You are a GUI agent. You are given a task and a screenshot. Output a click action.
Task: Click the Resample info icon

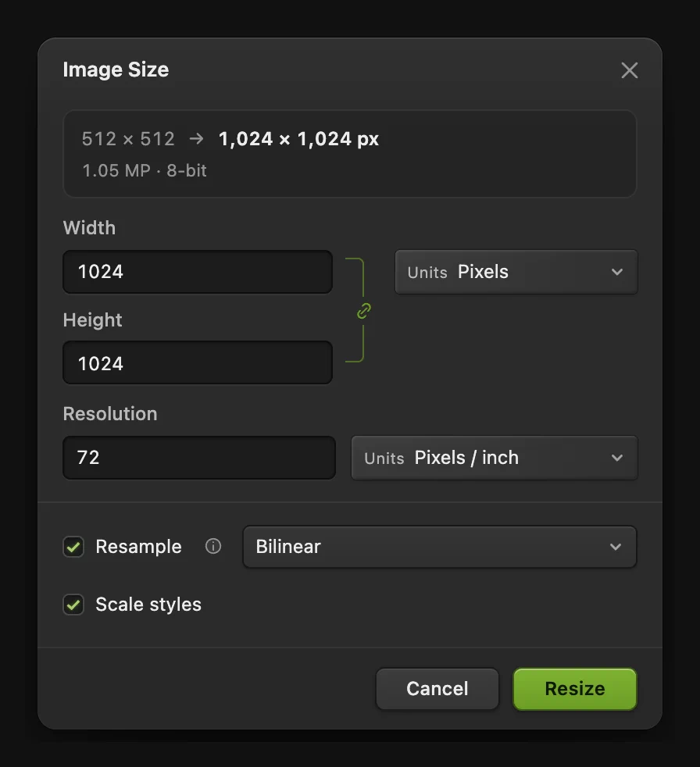pos(212,546)
